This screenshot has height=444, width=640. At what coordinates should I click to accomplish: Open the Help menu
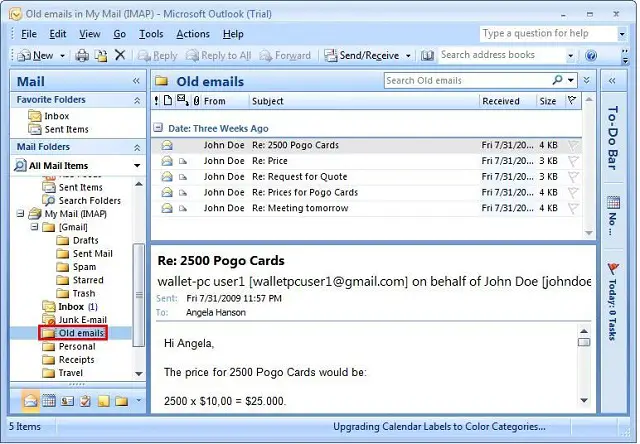233,34
